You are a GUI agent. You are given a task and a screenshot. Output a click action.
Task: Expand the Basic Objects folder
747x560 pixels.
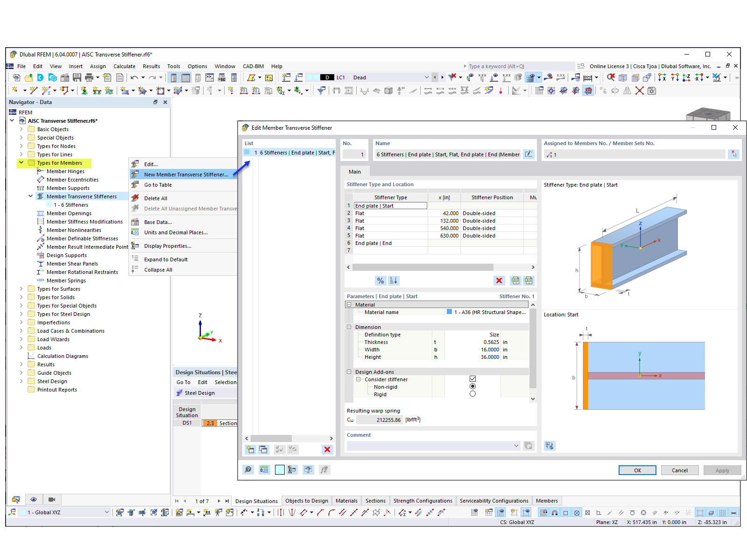click(x=21, y=129)
